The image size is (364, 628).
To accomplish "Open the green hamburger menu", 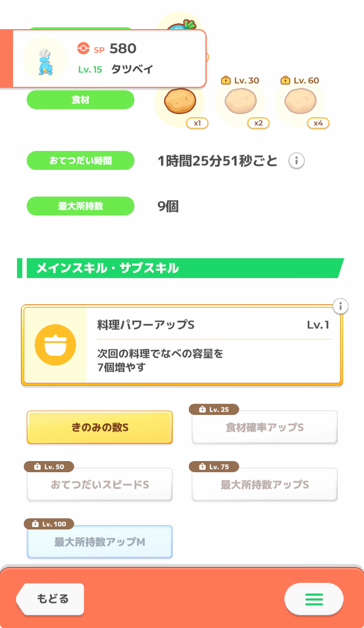I will click(314, 599).
